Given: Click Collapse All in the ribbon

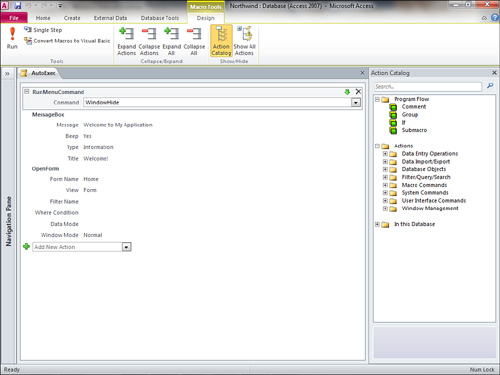Looking at the screenshot, I should (194, 41).
